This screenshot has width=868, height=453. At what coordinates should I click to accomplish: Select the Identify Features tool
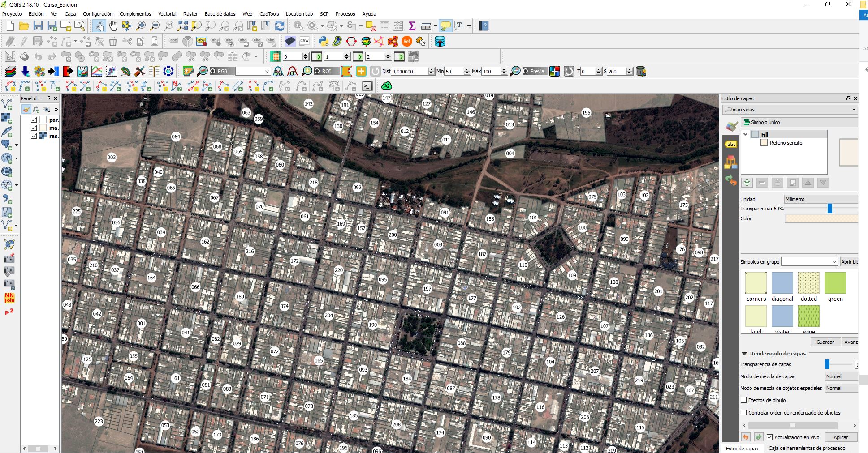click(298, 26)
